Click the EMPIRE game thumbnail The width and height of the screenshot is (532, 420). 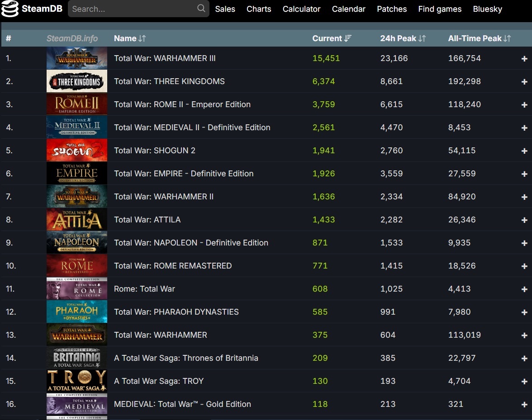[x=77, y=173]
